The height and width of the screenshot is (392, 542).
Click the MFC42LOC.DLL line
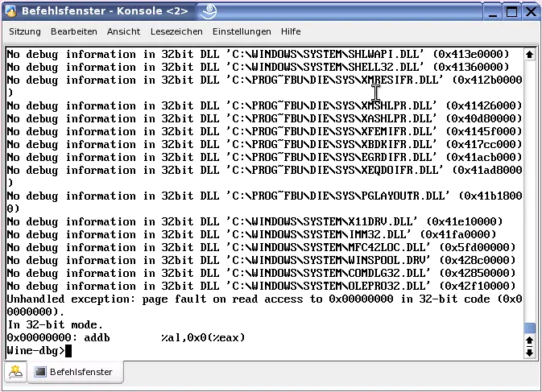[x=261, y=247]
